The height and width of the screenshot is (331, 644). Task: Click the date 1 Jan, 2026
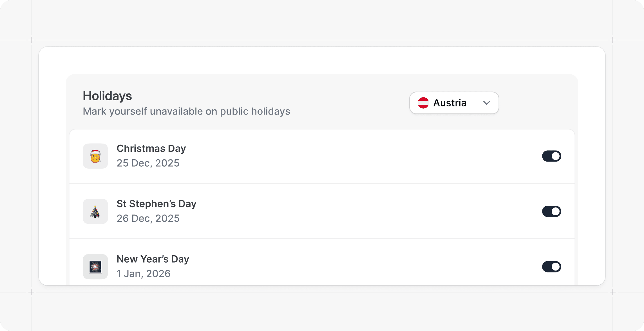[x=144, y=274]
